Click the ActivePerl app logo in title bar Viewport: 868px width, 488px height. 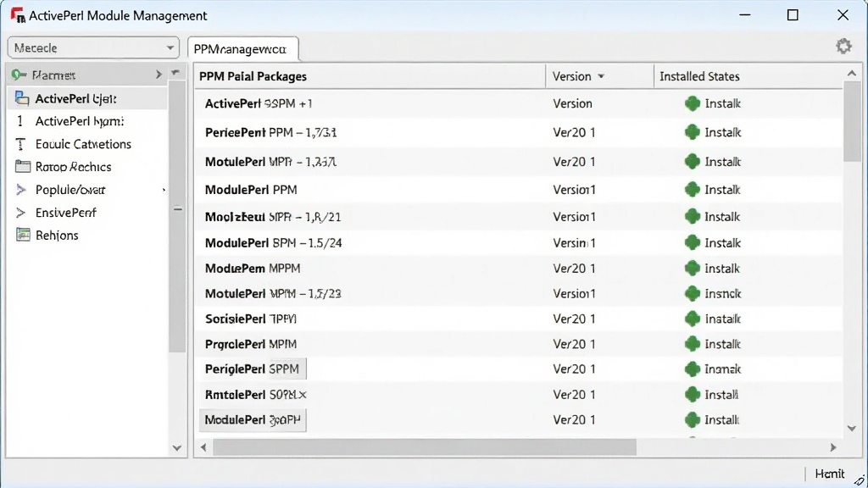click(x=18, y=15)
